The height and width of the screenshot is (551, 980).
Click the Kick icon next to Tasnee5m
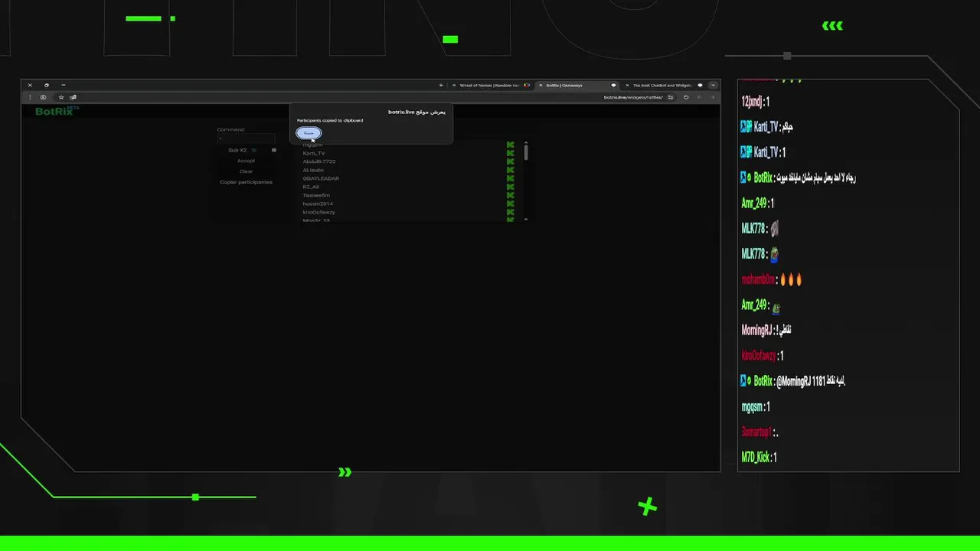tap(510, 195)
